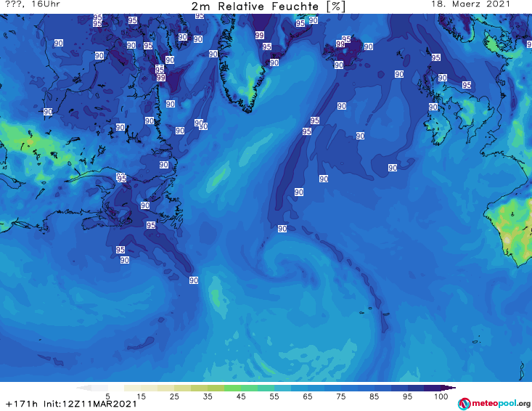Click the '45' label on the color scale
This screenshot has height=411, width=532.
coord(241,396)
